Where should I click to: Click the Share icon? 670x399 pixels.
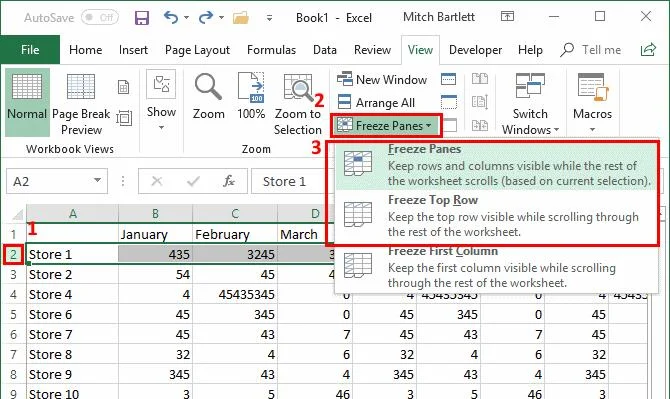648,50
